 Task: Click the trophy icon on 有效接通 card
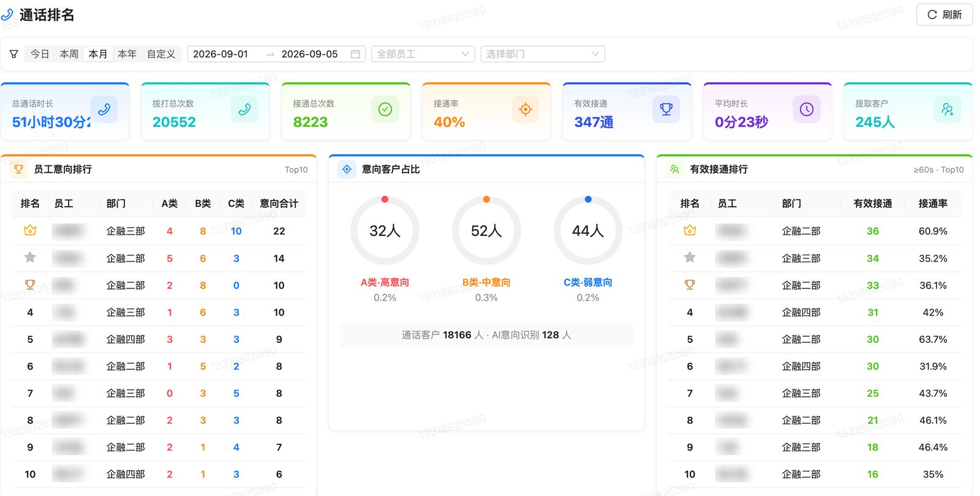click(x=666, y=109)
